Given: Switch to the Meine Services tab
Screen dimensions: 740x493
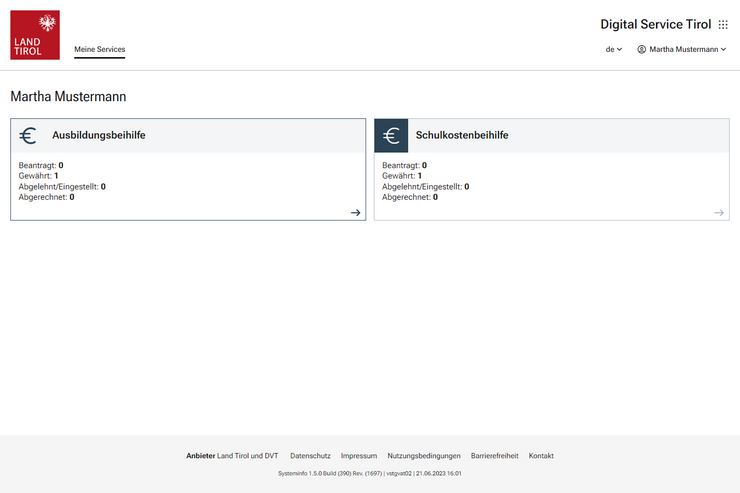Looking at the screenshot, I should click(x=100, y=49).
